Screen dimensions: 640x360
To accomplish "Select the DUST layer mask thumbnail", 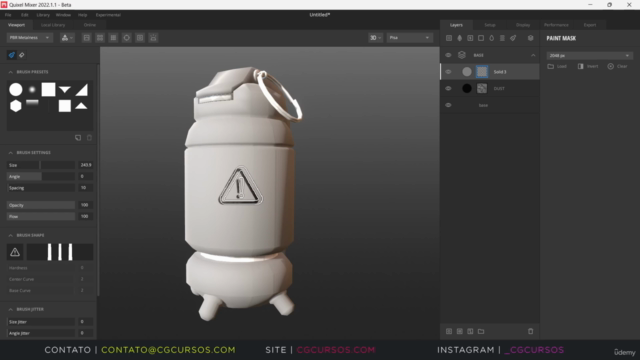I will pos(482,89).
